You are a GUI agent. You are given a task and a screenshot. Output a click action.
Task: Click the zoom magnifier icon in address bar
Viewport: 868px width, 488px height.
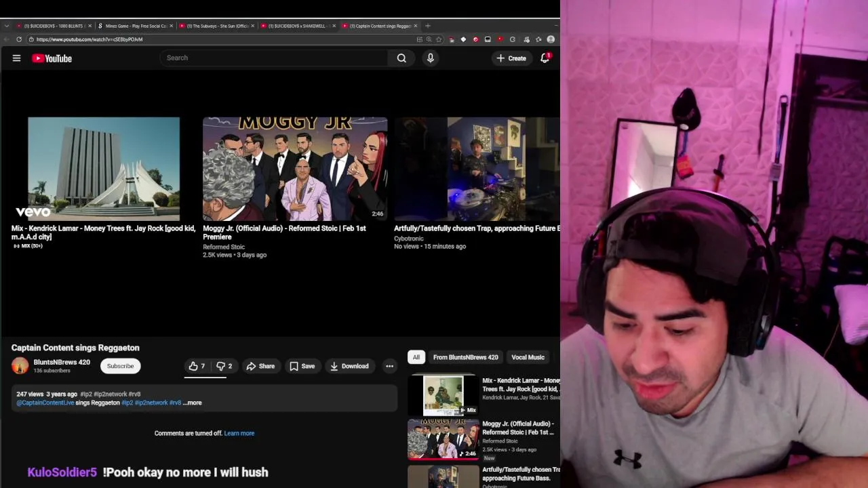429,39
